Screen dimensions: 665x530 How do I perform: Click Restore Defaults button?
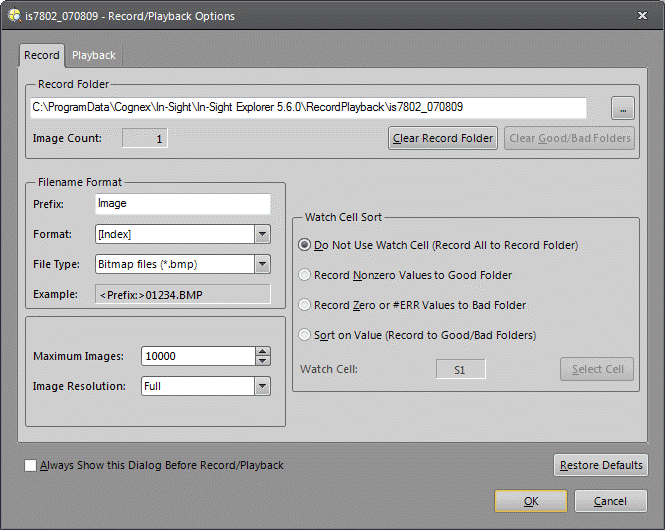coord(601,466)
